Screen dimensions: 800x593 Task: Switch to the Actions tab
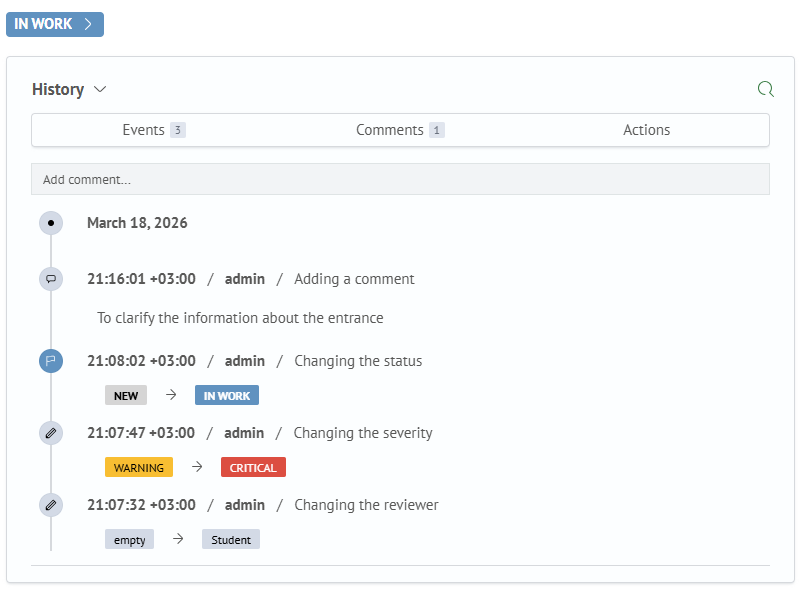[x=646, y=130]
